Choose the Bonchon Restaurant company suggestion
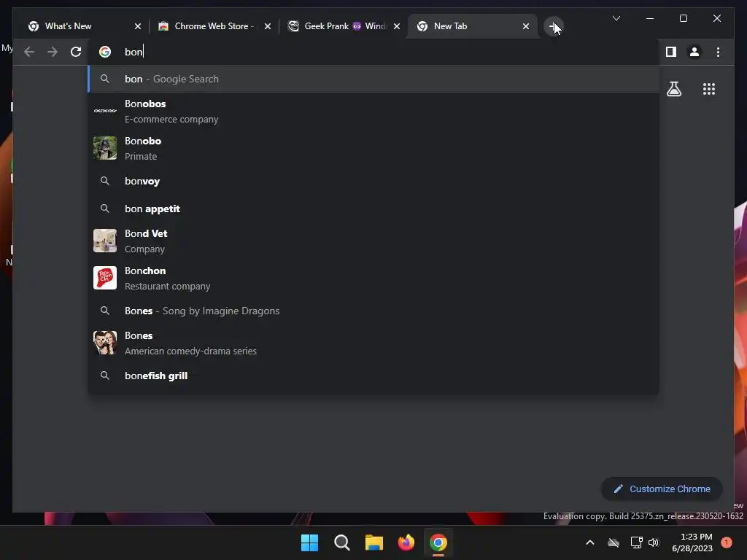This screenshot has height=560, width=747. [373, 278]
